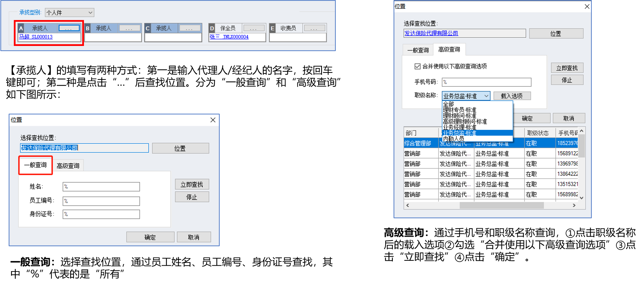This screenshot has width=644, height=286.
Task: Select 内勤人员 in the dropdown list
Action: tap(454, 139)
